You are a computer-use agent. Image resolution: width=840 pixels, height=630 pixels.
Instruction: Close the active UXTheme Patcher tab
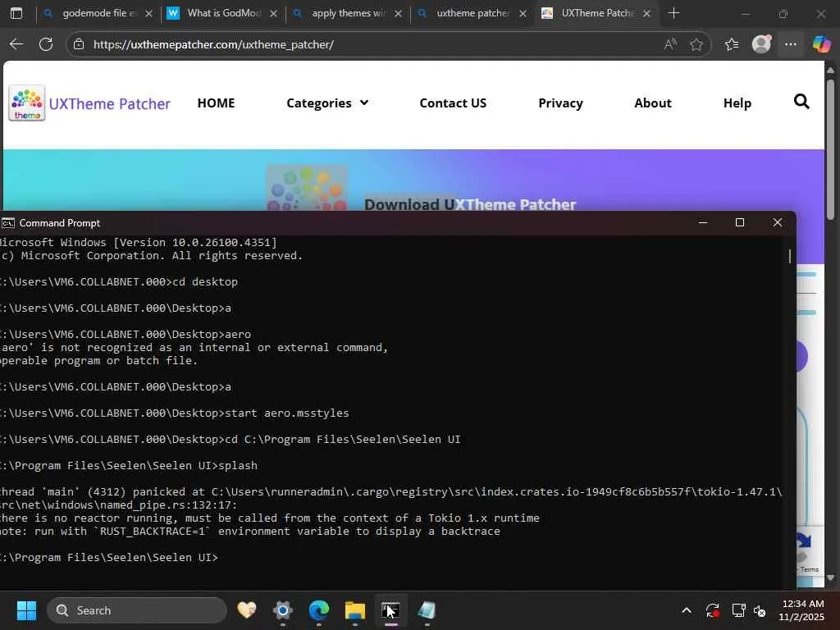pos(646,13)
